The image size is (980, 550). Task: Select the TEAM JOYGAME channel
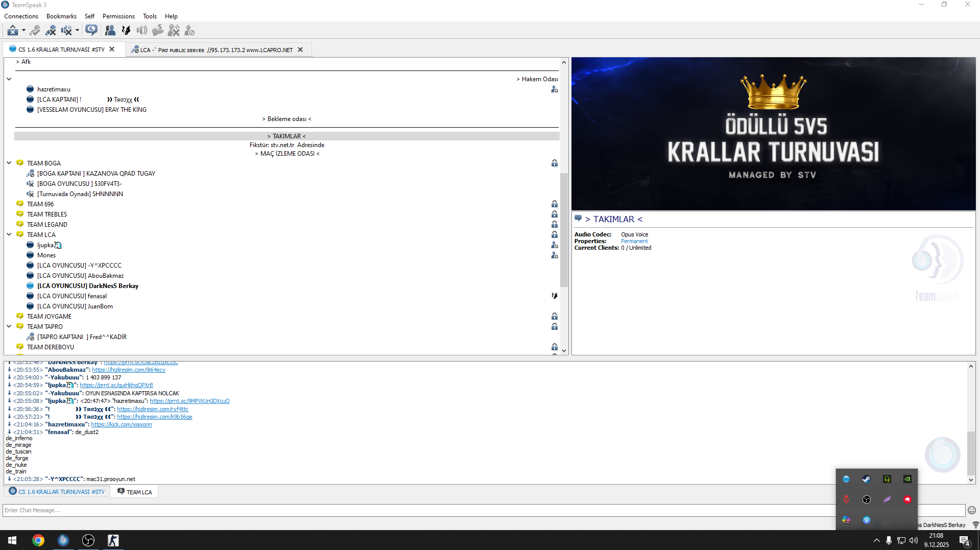click(49, 317)
